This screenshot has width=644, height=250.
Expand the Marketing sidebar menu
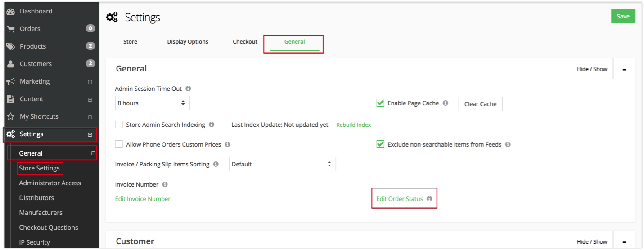pos(90,82)
